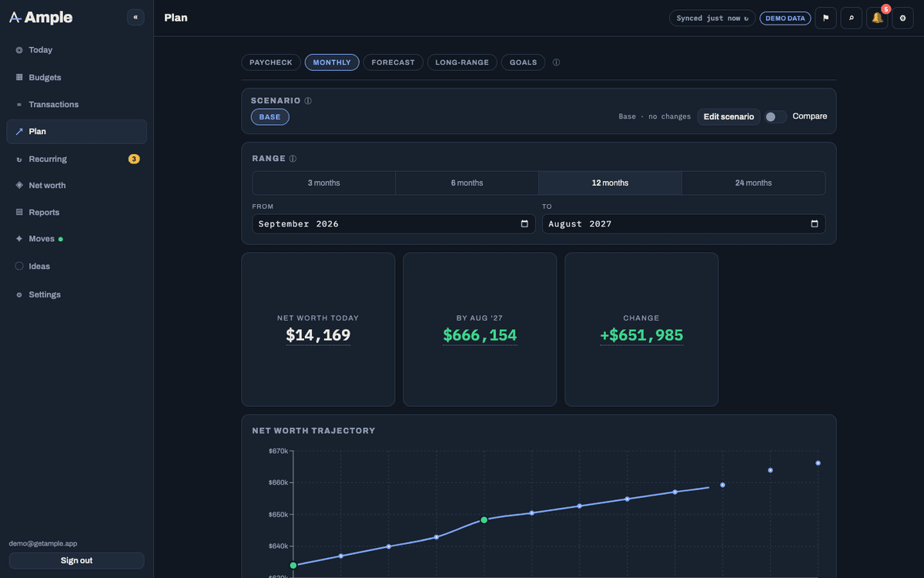This screenshot has height=578, width=924.
Task: Click the By Aug '27 $666,154 value
Action: (480, 335)
